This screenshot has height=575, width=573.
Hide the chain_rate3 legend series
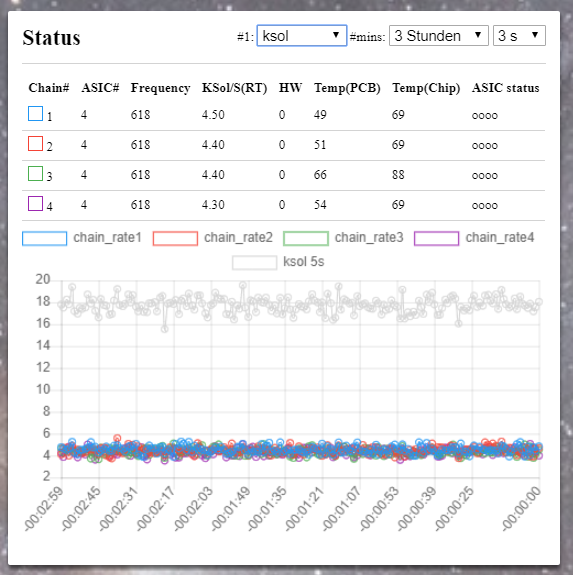[343, 238]
